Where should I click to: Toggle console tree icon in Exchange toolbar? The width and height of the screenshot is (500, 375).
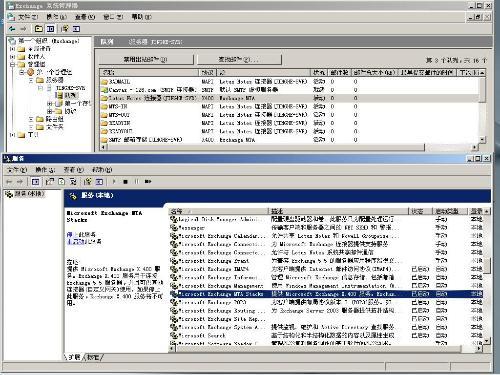click(x=50, y=29)
